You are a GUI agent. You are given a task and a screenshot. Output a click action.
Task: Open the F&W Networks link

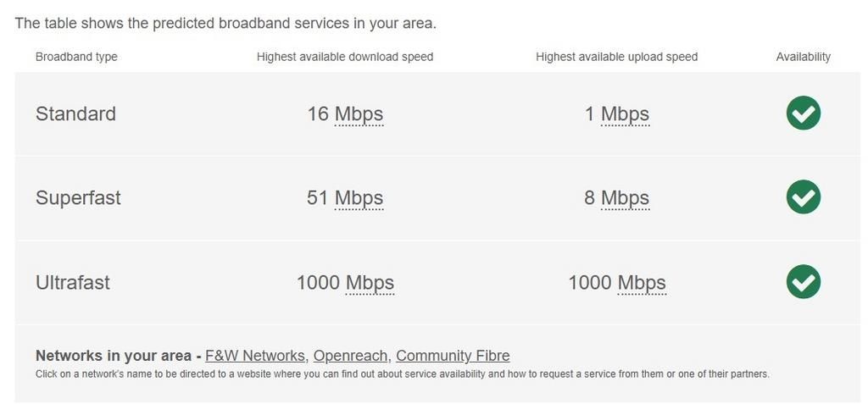254,356
